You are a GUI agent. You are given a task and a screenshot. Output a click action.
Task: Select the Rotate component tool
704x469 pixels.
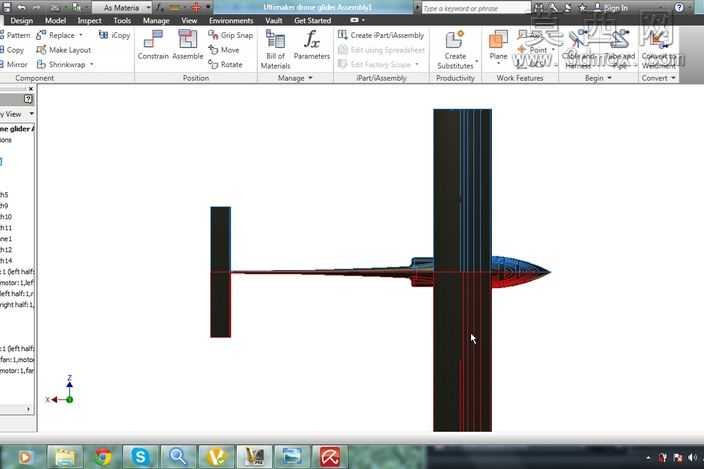(225, 65)
